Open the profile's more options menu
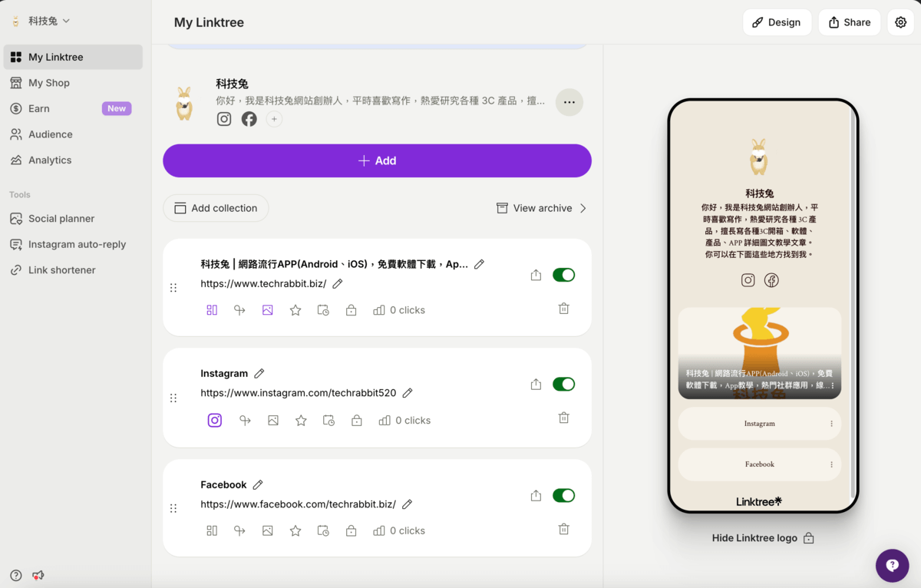Screen dimensions: 921x588 569,101
